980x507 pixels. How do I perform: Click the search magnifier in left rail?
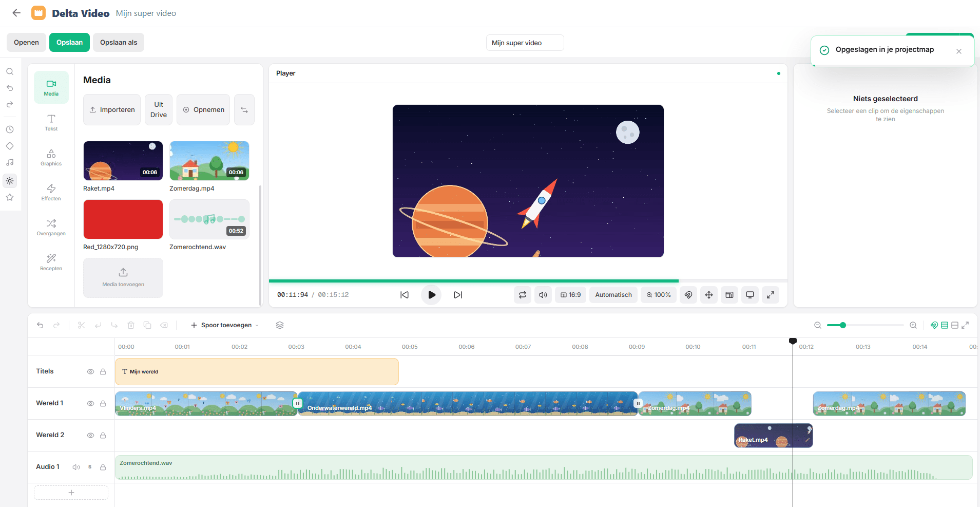tap(10, 71)
